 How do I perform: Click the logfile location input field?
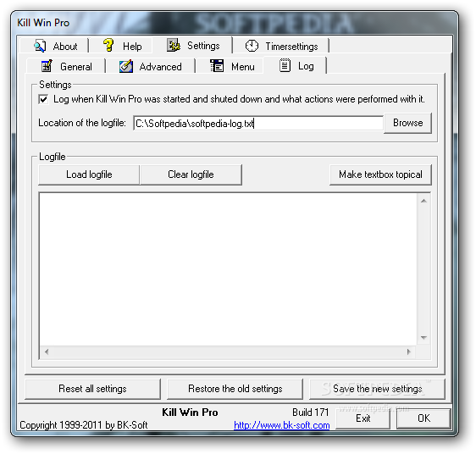pos(258,124)
